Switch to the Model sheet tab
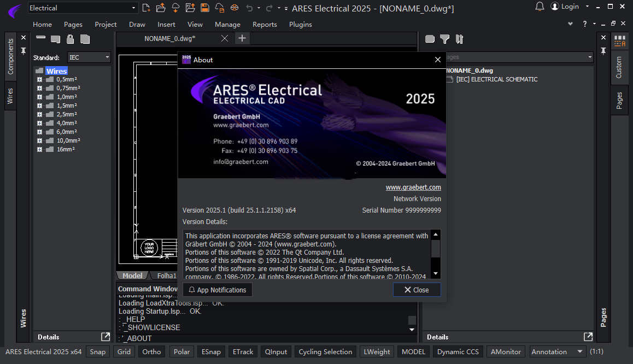 [x=132, y=275]
